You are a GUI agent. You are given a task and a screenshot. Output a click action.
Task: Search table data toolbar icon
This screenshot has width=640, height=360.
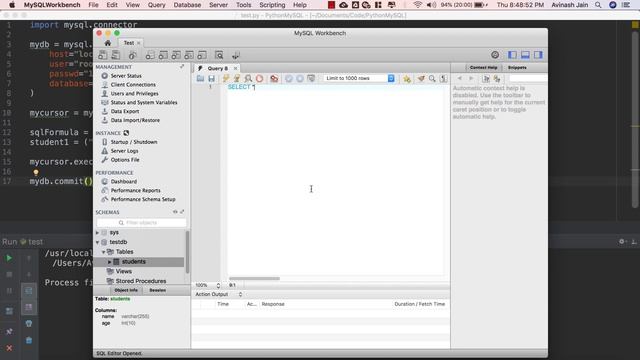pos(219,55)
